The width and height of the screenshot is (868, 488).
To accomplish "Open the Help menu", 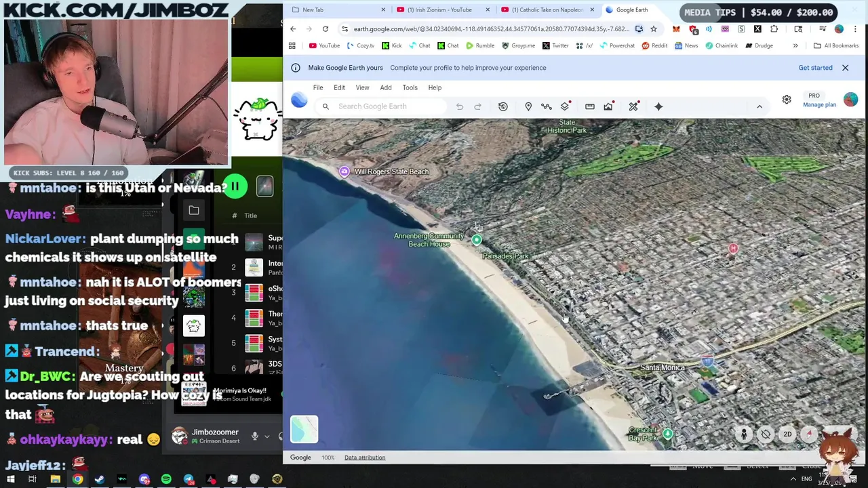I will tap(435, 87).
